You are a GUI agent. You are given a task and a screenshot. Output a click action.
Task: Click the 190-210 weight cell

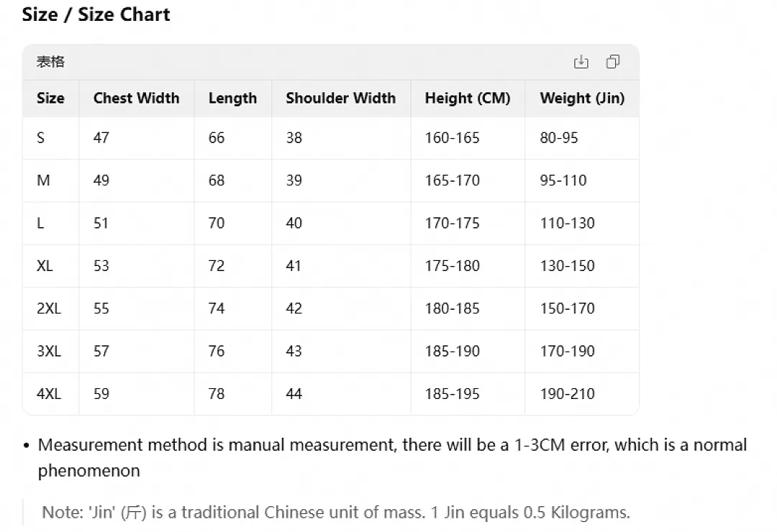[582, 394]
